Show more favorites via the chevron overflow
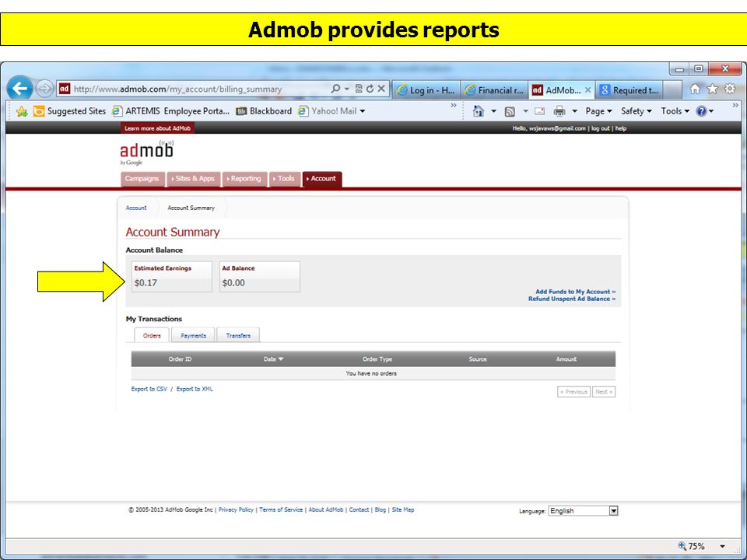The height and width of the screenshot is (560, 747). click(x=454, y=105)
